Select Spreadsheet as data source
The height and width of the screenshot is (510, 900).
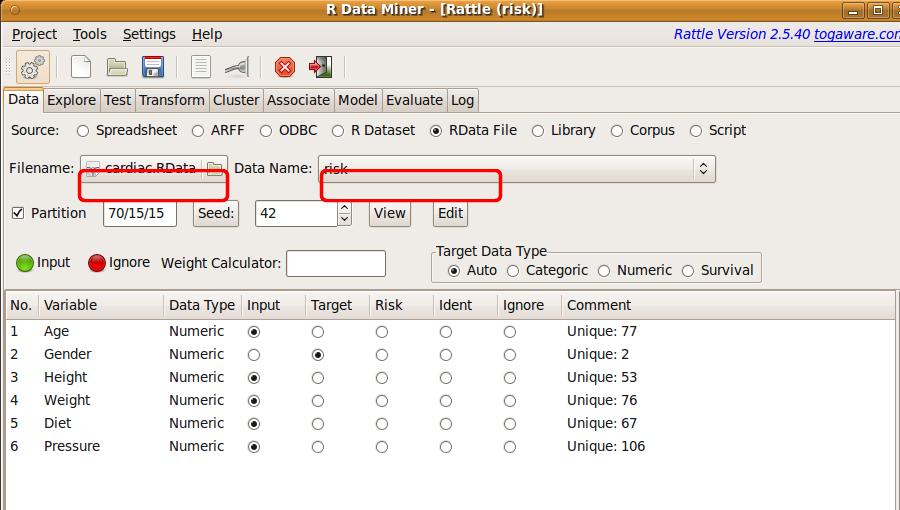(x=127, y=131)
